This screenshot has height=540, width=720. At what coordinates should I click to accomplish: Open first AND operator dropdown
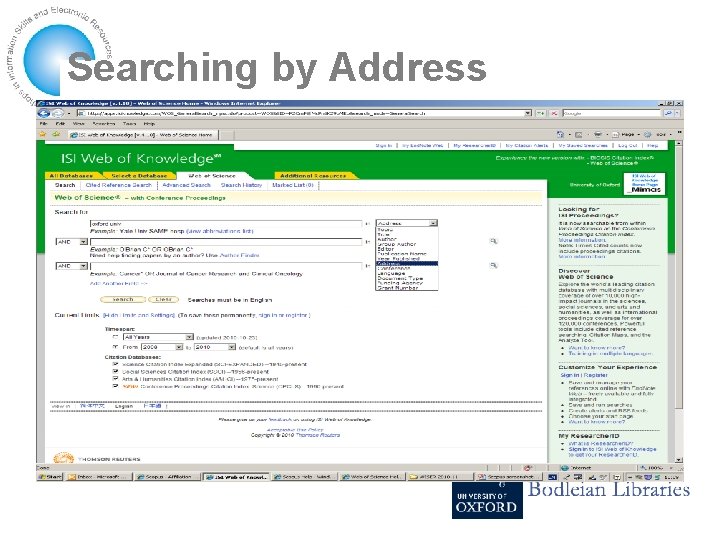(71, 242)
